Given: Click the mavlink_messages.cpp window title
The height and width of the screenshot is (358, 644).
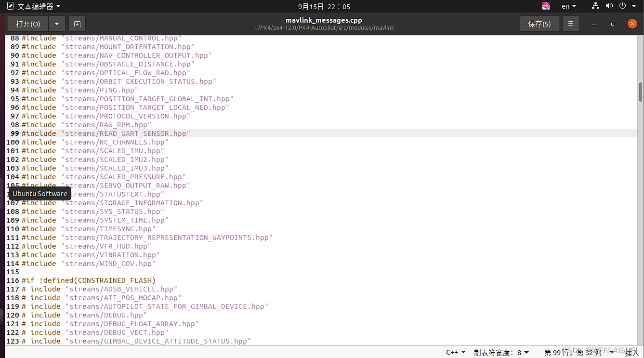Looking at the screenshot, I should 324,20.
